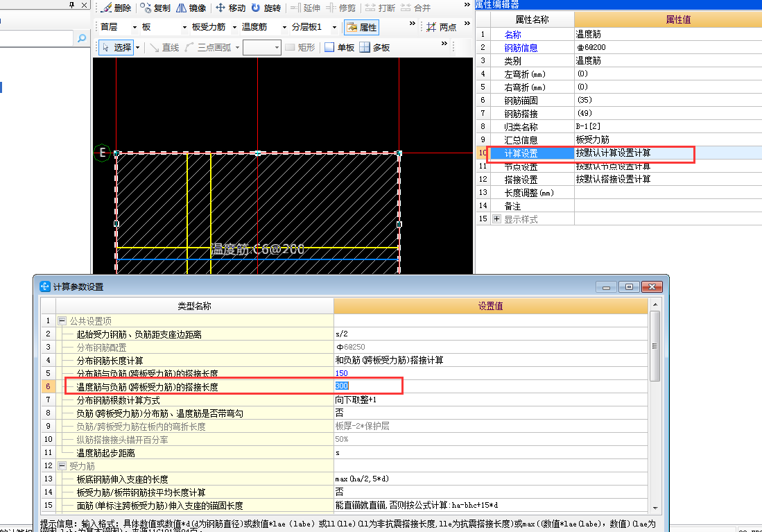
Task: Click the 合并 (merge) tool
Action: coord(416,8)
